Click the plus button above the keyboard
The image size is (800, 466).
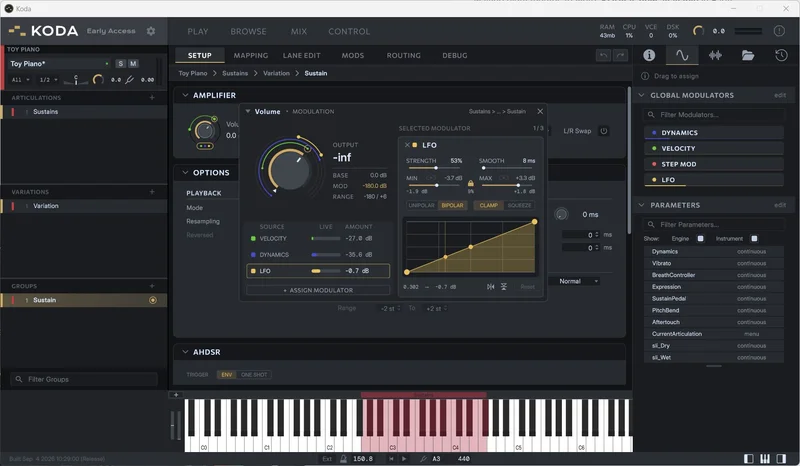(176, 395)
